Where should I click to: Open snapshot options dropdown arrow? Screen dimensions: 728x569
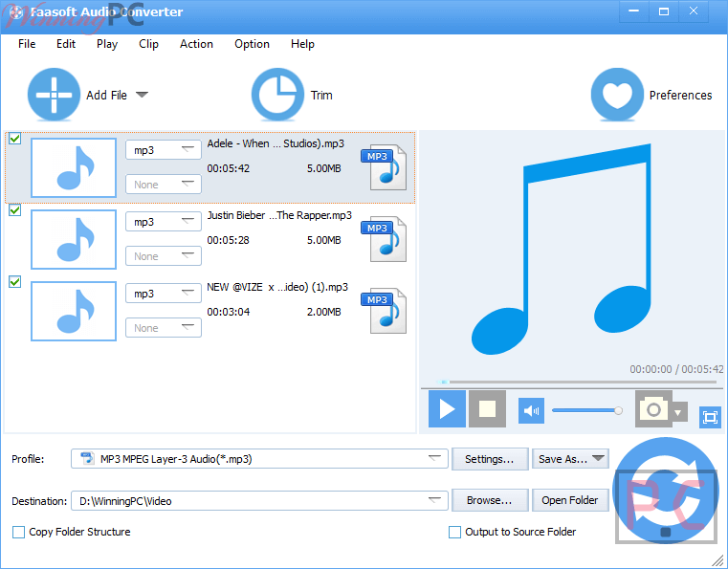(678, 412)
